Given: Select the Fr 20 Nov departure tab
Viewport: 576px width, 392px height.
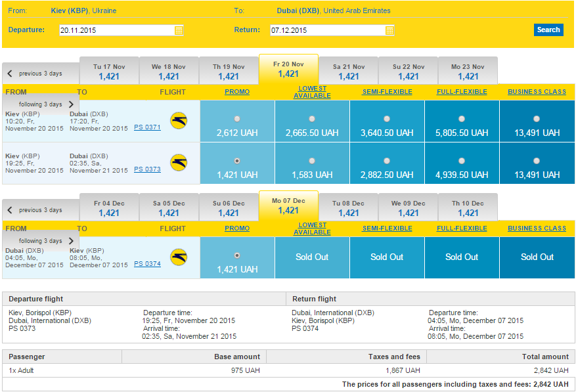Looking at the screenshot, I should click(288, 69).
